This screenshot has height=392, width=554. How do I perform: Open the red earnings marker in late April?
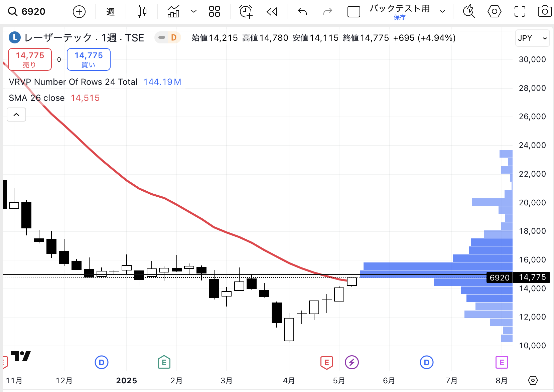326,362
